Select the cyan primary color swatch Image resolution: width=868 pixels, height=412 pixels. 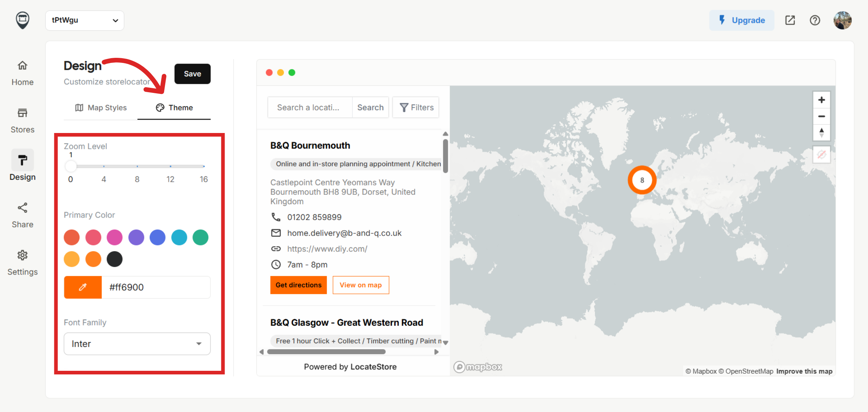click(x=179, y=237)
